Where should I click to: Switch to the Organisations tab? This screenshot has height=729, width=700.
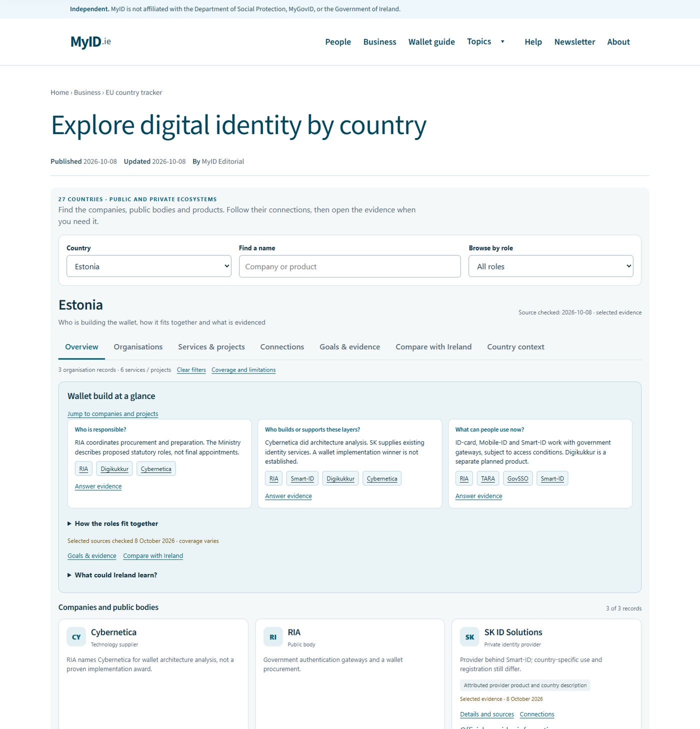(x=138, y=347)
